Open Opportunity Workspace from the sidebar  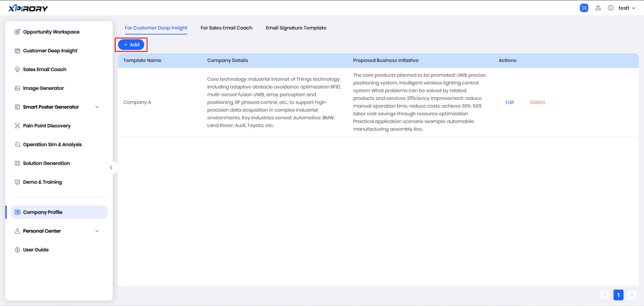[x=51, y=32]
